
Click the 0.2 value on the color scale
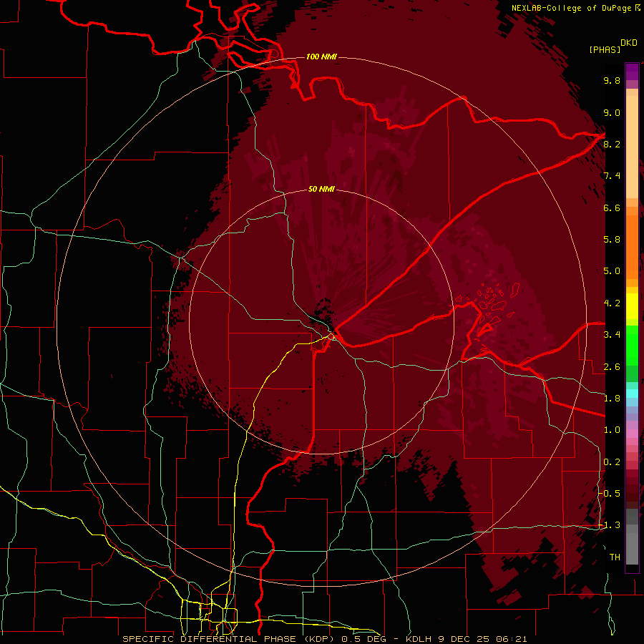(612, 462)
